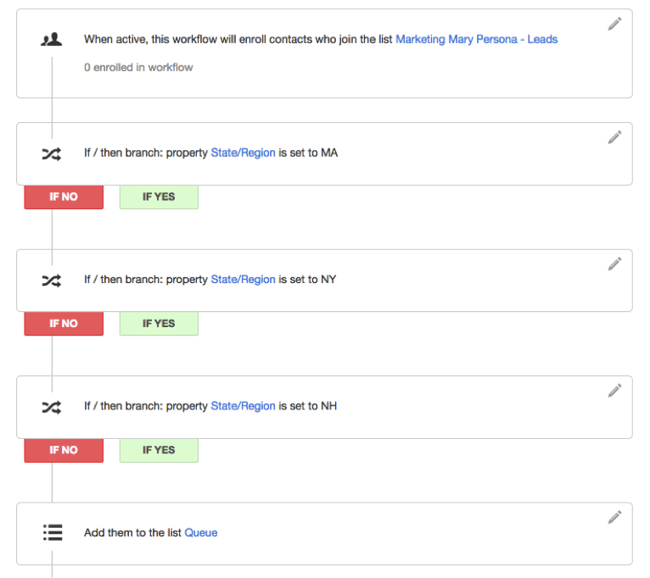650x578 pixels.
Task: Select IF YES under the NY branch
Action: (158, 324)
